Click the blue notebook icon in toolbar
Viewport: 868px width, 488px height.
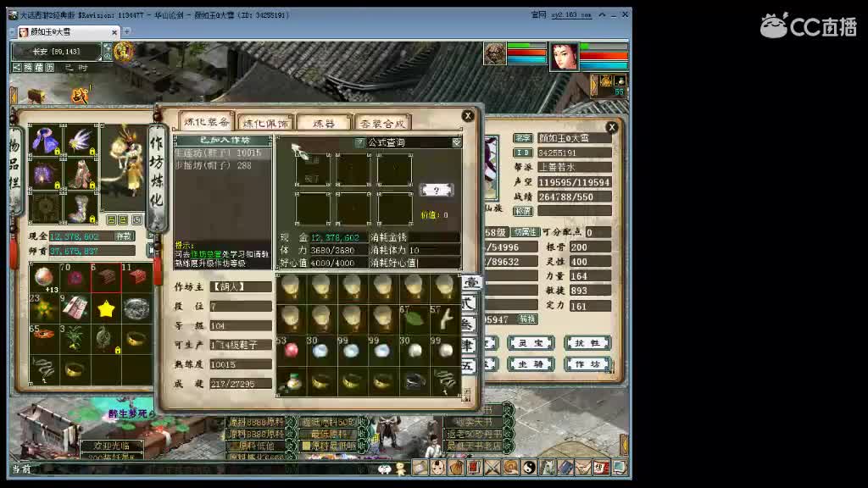pos(565,468)
